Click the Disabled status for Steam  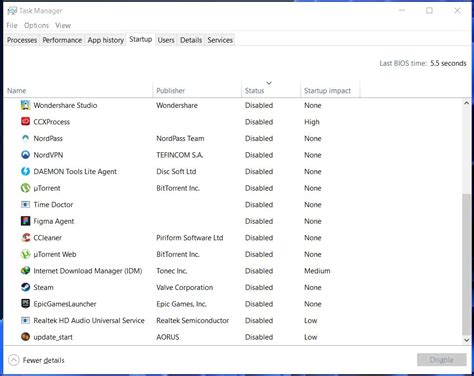(259, 287)
